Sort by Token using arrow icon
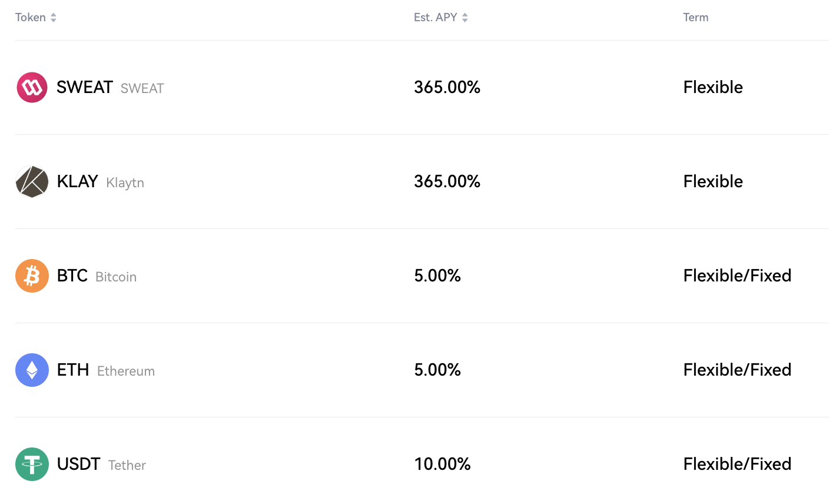 coord(53,18)
